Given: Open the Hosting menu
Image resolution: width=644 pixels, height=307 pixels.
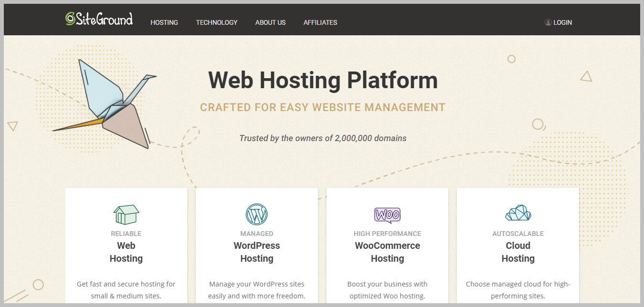Looking at the screenshot, I should (x=164, y=22).
